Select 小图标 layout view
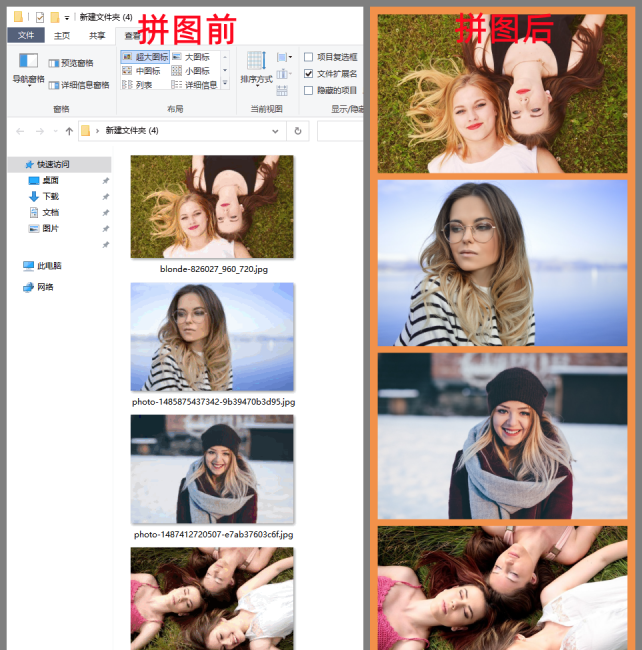The image size is (642, 650). pyautogui.click(x=191, y=71)
